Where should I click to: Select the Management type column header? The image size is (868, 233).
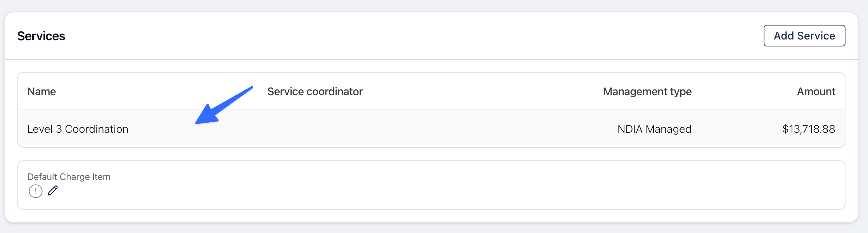[647, 92]
